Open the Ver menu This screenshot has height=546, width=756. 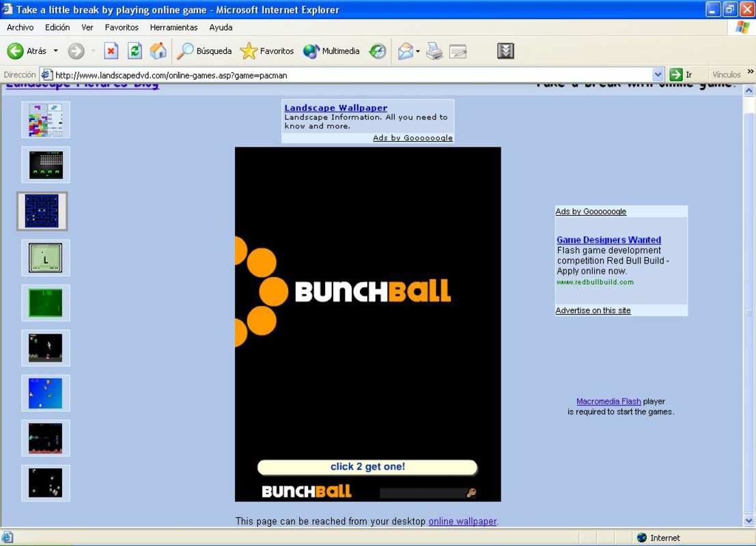(87, 27)
